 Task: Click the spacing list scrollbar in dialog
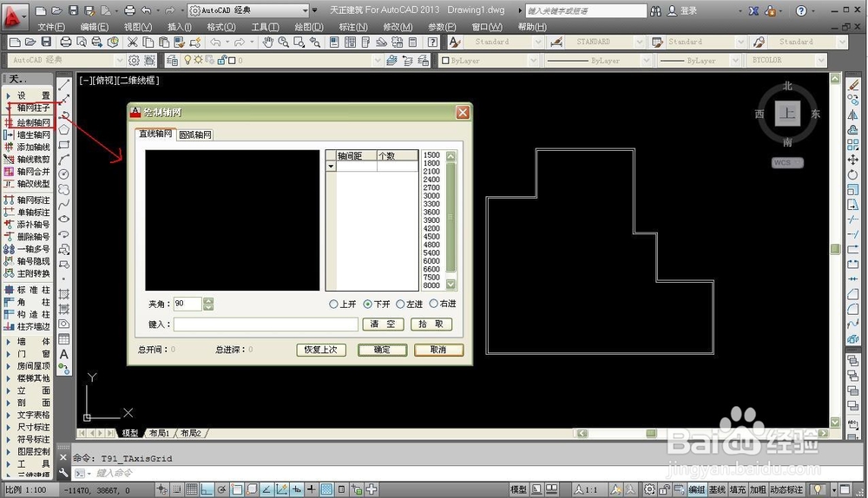coord(450,220)
